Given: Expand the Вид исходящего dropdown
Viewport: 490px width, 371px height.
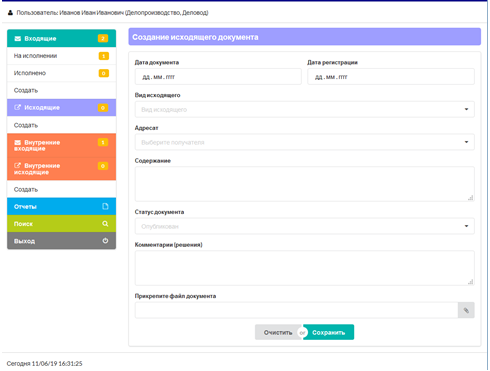Looking at the screenshot, I should 305,109.
